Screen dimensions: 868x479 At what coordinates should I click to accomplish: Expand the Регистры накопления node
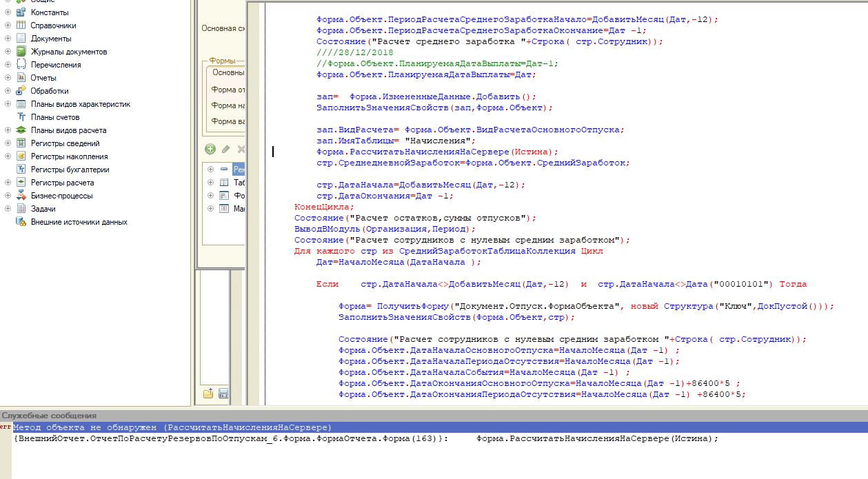(8, 156)
